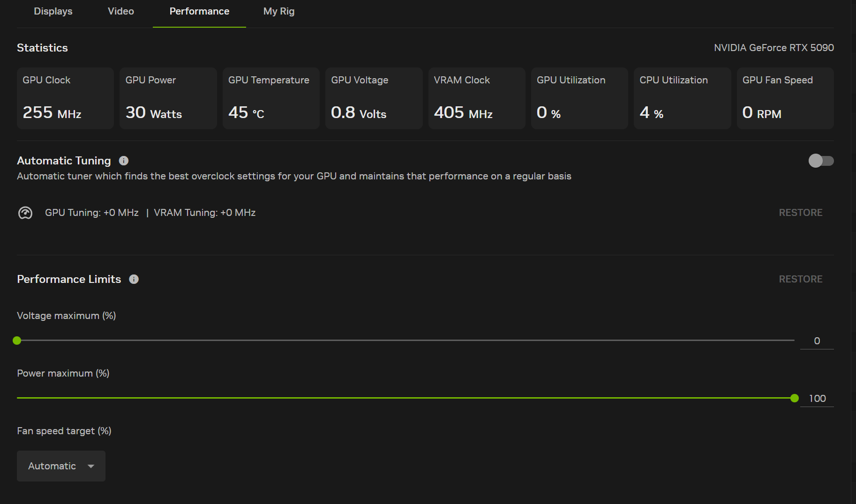
Task: Click the Power maximum value field
Action: point(817,399)
